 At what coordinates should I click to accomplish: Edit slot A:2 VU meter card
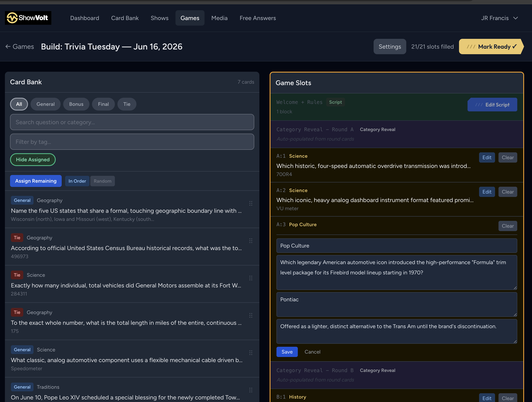pyautogui.click(x=487, y=192)
